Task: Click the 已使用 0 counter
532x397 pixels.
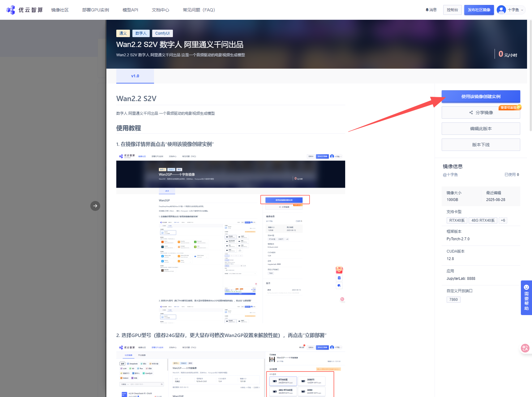Action: click(x=512, y=175)
